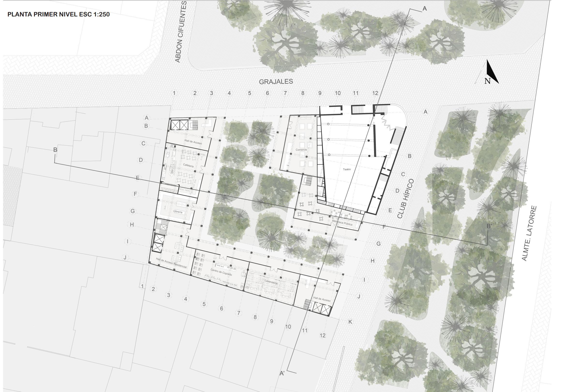This screenshot has width=562, height=392.
Task: Click the CLUB HÍPICO street label
Action: pos(405,199)
